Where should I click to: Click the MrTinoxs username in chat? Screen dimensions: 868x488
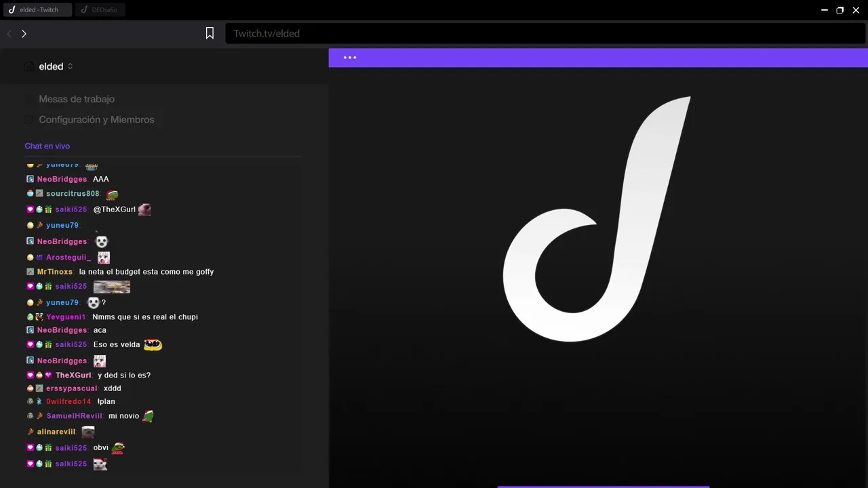pyautogui.click(x=55, y=272)
